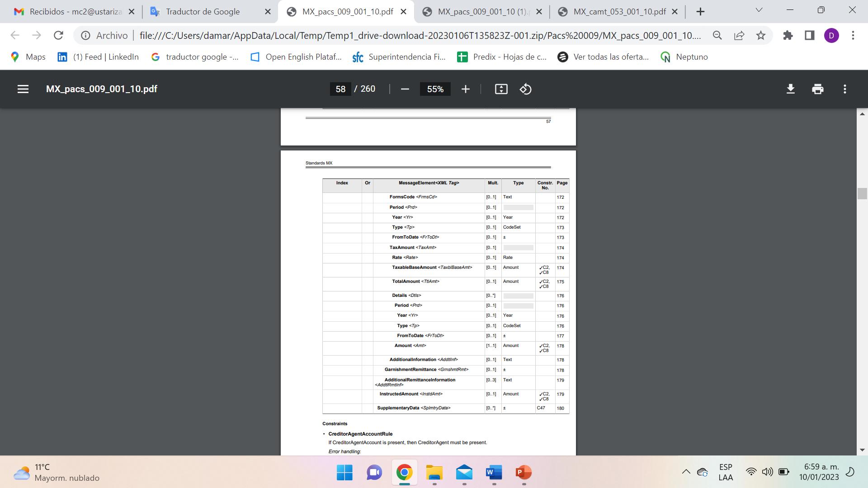The height and width of the screenshot is (488, 868).
Task: Open the PDF sidebar hamburger menu
Action: pyautogui.click(x=23, y=89)
